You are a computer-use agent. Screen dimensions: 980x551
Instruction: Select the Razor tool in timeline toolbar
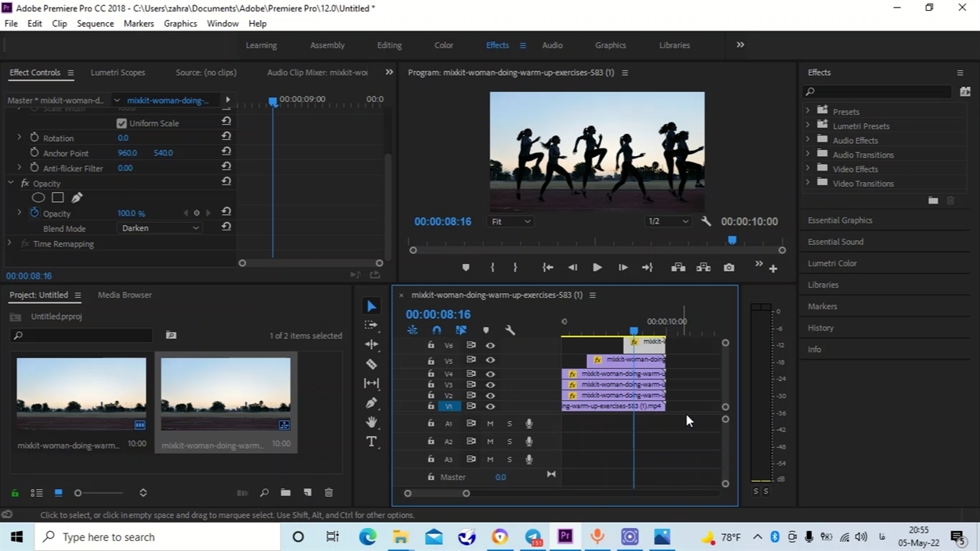371,364
